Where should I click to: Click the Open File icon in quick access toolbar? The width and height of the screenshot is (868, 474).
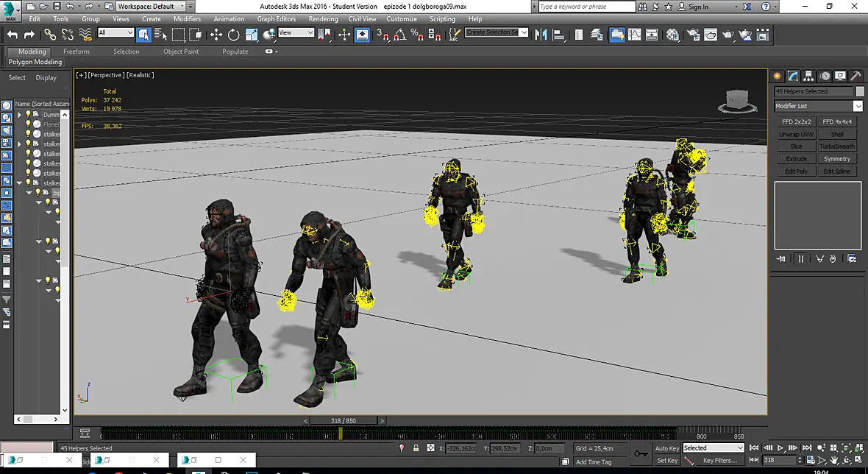point(44,7)
